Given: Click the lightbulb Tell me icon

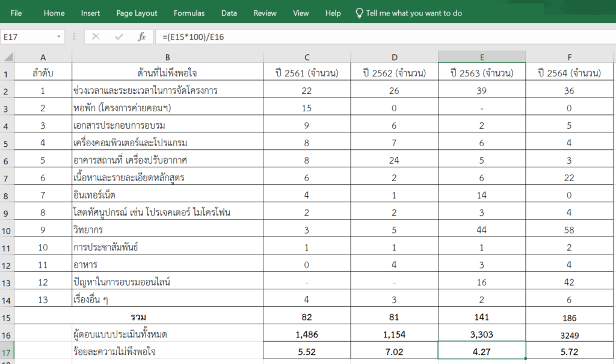Looking at the screenshot, I should (359, 13).
